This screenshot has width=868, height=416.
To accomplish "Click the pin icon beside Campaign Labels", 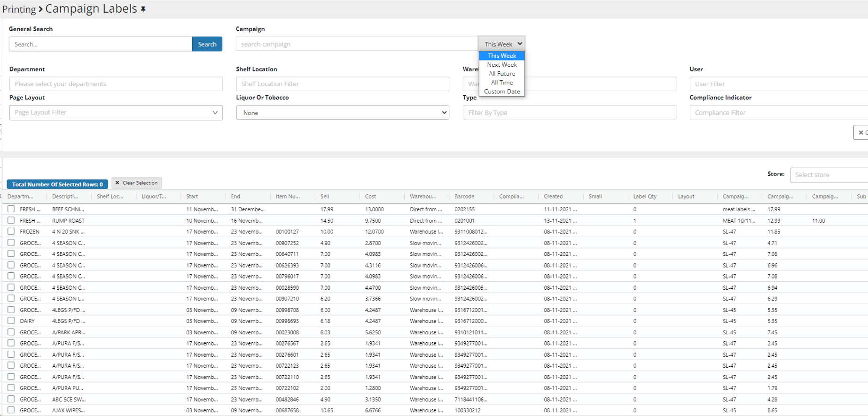I will 143,9.
